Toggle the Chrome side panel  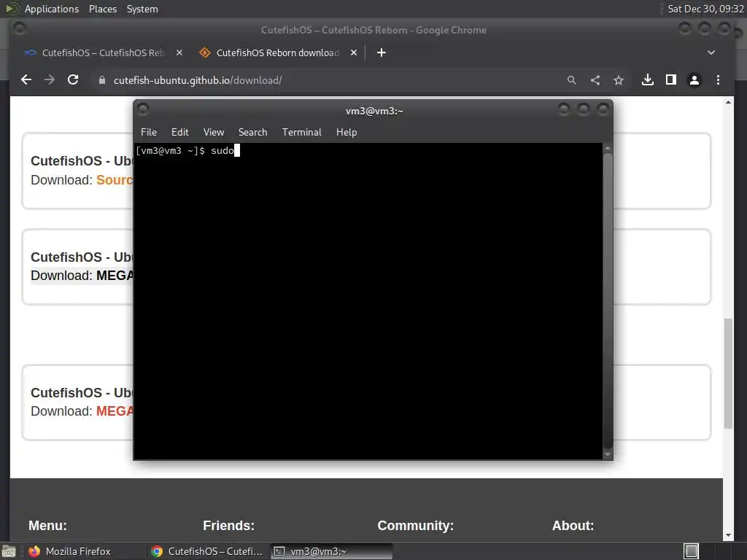[x=671, y=80]
